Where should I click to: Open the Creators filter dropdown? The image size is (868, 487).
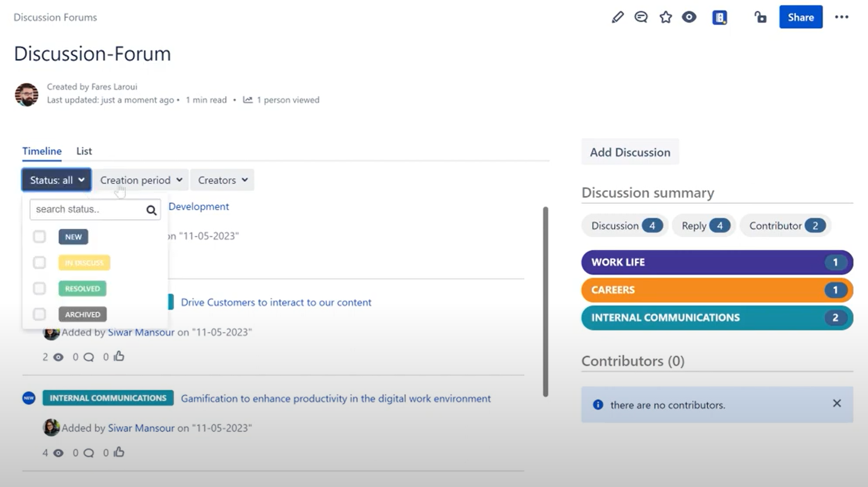222,179
